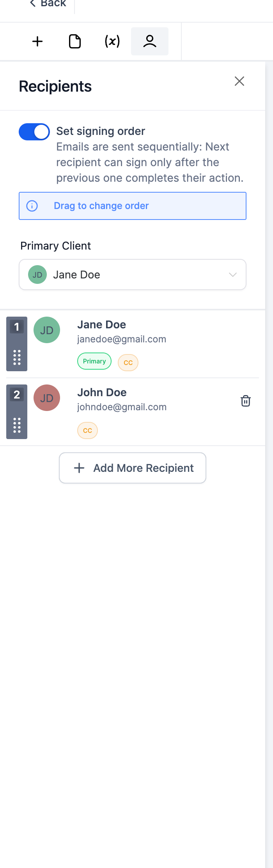Image resolution: width=273 pixels, height=868 pixels.
Task: Expand Primary Client chevron arrow
Action: tap(233, 275)
